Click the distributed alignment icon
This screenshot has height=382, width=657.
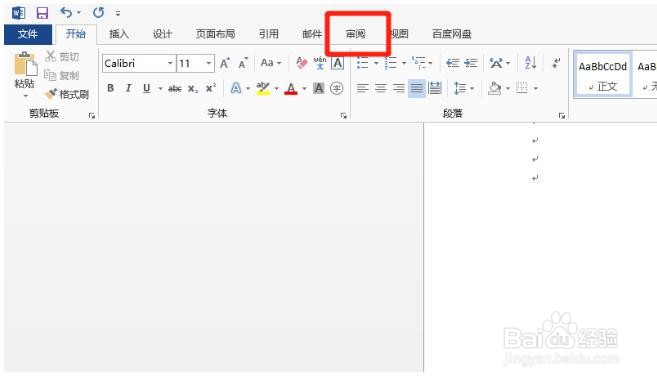[x=435, y=88]
